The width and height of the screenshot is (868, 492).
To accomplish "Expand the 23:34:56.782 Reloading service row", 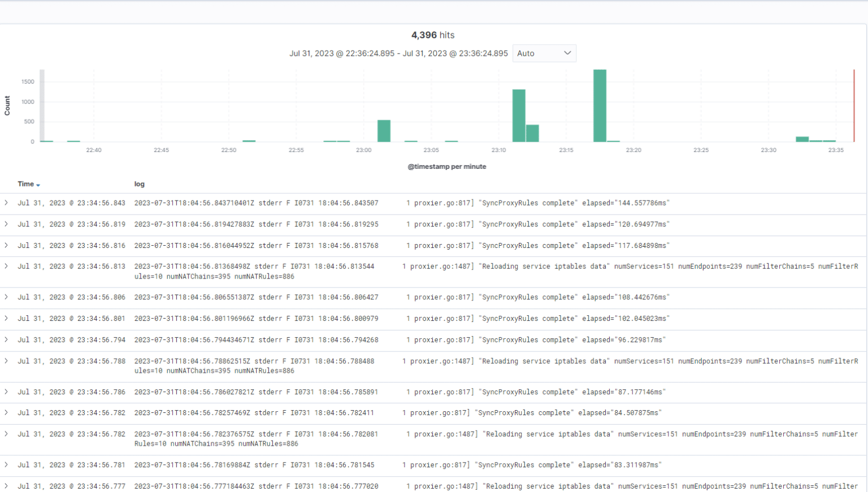I will [7, 434].
